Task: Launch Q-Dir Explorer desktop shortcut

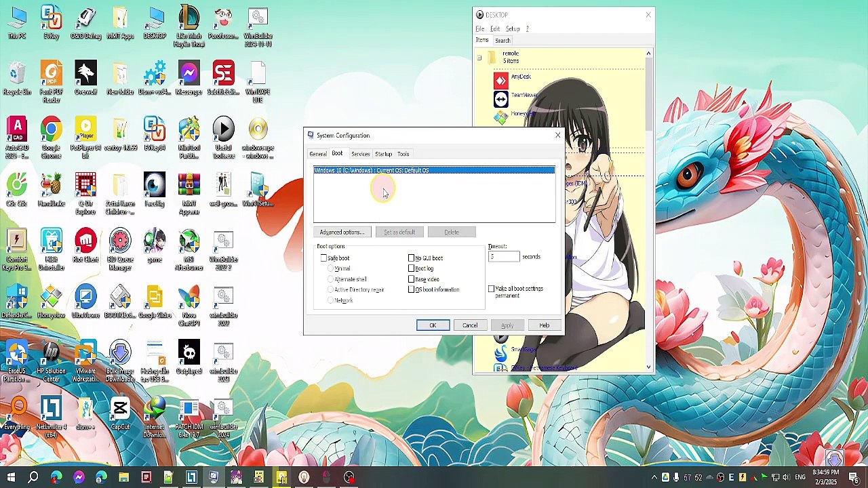Action: point(85,194)
